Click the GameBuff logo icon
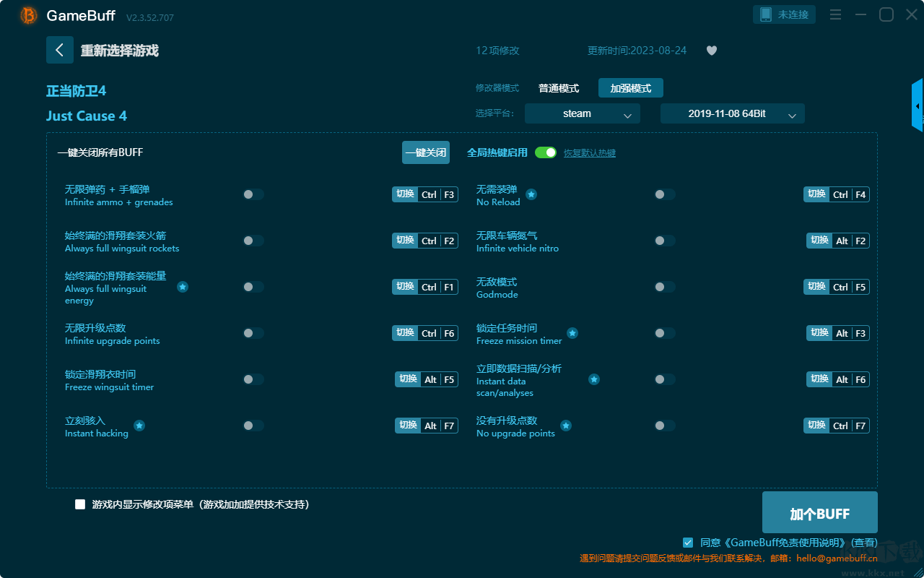The width and height of the screenshot is (924, 578). pyautogui.click(x=28, y=15)
